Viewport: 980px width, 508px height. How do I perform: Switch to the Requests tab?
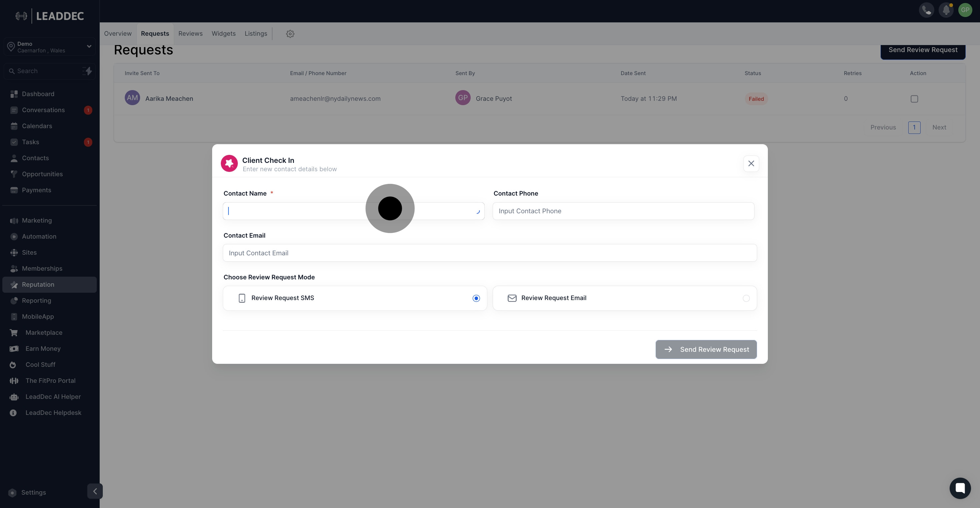tap(155, 33)
